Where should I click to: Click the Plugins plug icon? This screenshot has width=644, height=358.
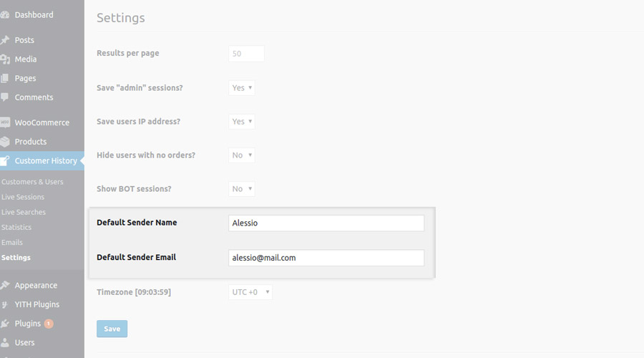(x=4, y=324)
